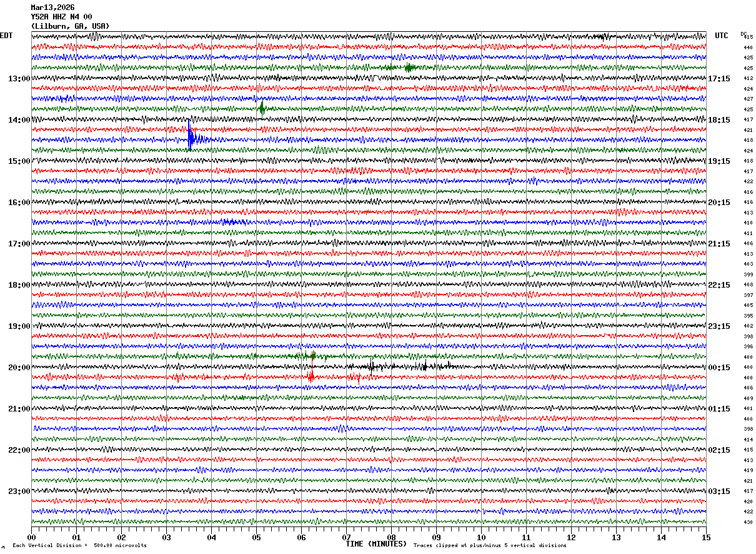Click the DC offset value 411

coord(748,233)
